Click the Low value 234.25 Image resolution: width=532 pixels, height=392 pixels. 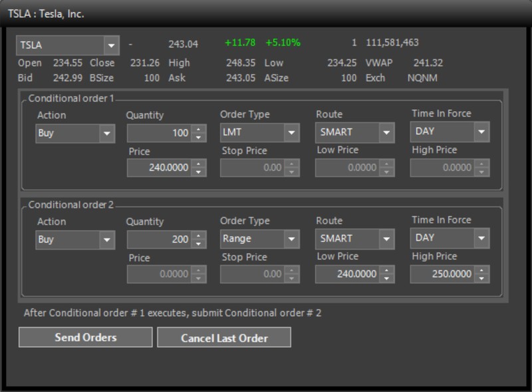[x=342, y=63]
